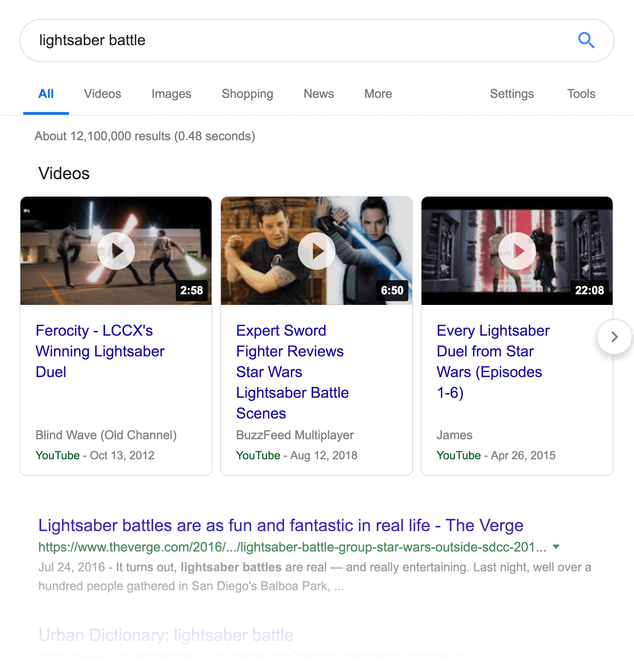Click the Tools search option
The height and width of the screenshot is (672, 634).
coord(580,93)
